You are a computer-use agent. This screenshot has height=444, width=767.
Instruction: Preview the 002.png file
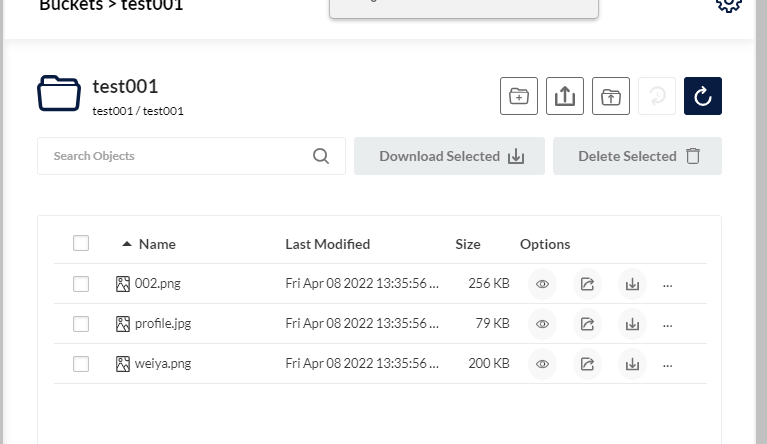[x=542, y=284]
